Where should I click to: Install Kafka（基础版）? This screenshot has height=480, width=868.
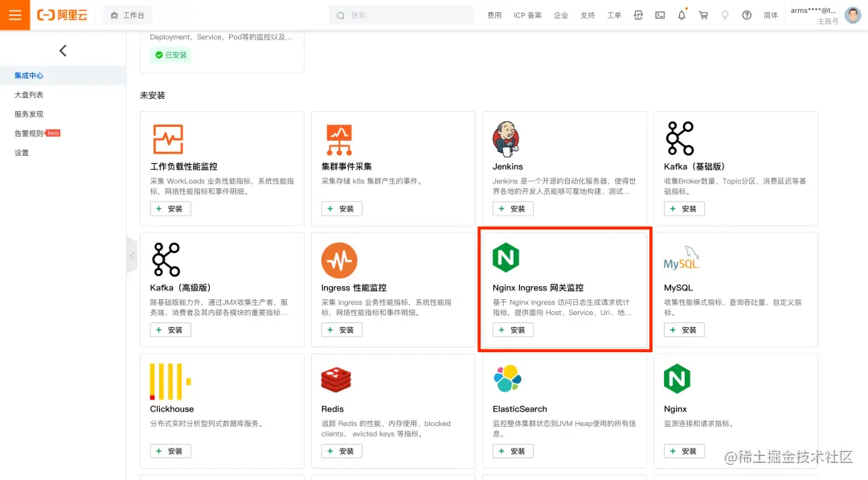tap(684, 209)
